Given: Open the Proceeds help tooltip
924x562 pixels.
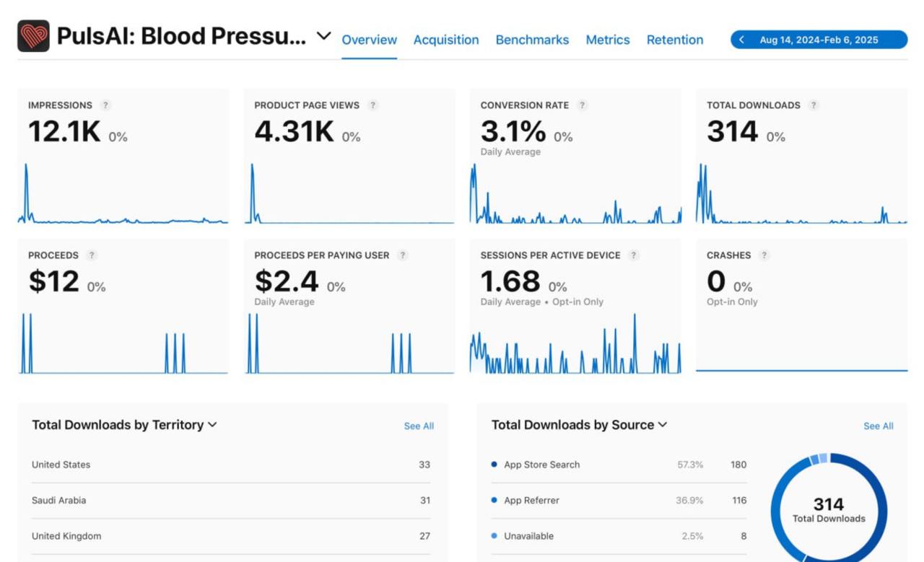Looking at the screenshot, I should pyautogui.click(x=91, y=255).
